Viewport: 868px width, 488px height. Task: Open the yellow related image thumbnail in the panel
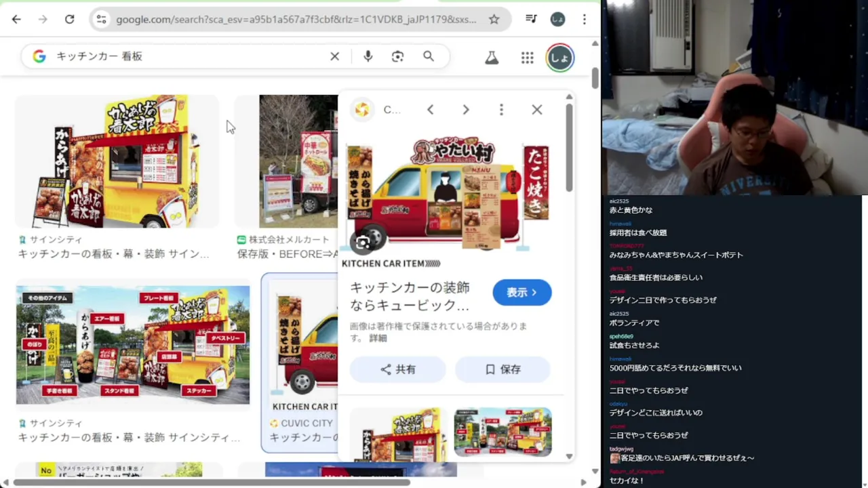tap(399, 434)
